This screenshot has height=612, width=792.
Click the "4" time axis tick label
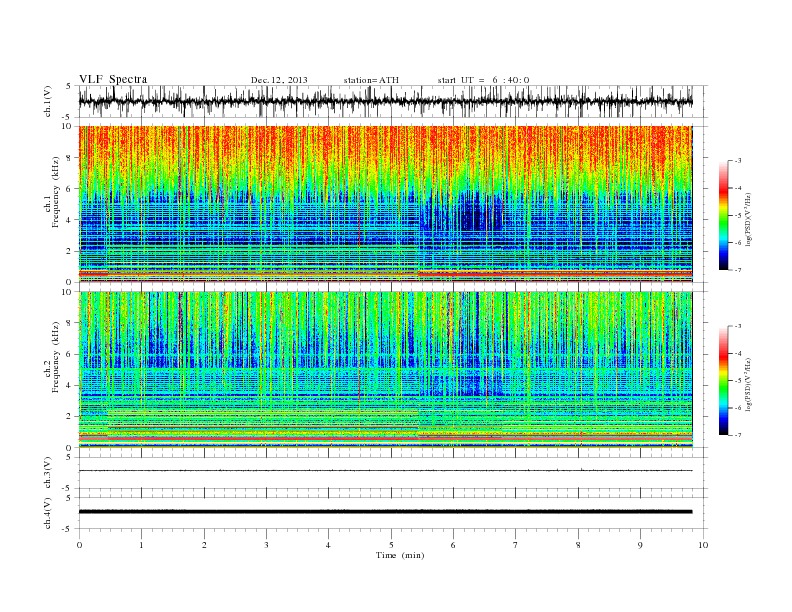[x=328, y=545]
